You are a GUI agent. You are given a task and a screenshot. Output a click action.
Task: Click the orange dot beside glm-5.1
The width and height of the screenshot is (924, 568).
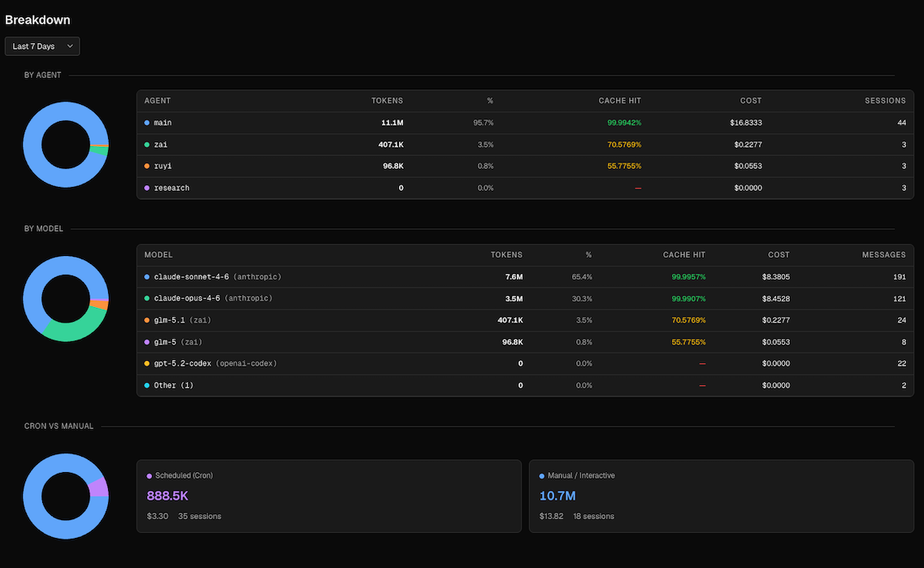(x=147, y=320)
